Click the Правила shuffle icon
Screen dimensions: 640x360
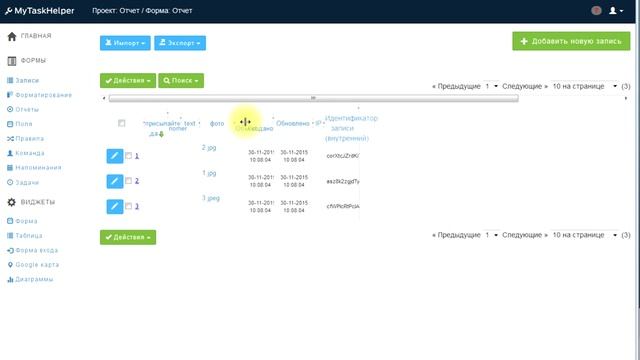click(10, 139)
